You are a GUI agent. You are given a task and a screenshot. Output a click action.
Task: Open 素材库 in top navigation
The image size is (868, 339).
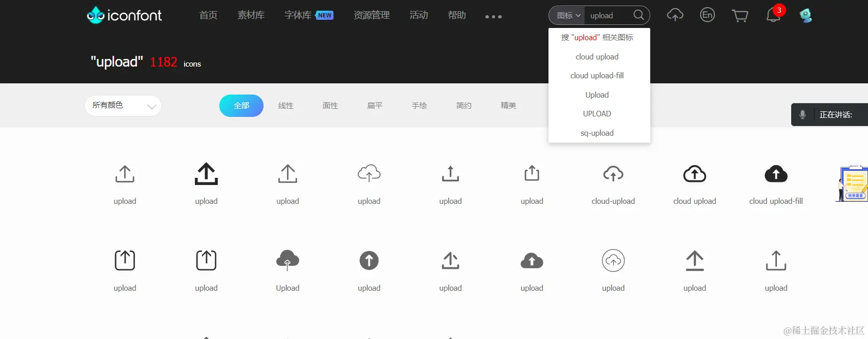click(251, 15)
